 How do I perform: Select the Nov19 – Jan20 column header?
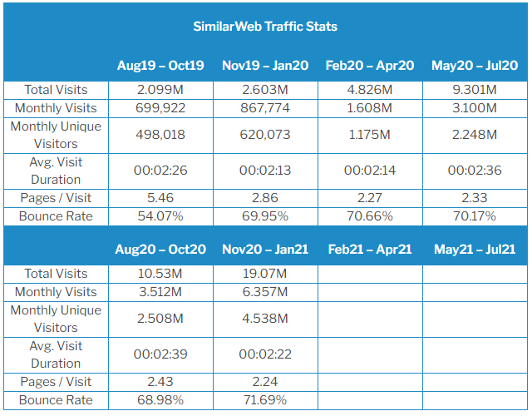[266, 66]
